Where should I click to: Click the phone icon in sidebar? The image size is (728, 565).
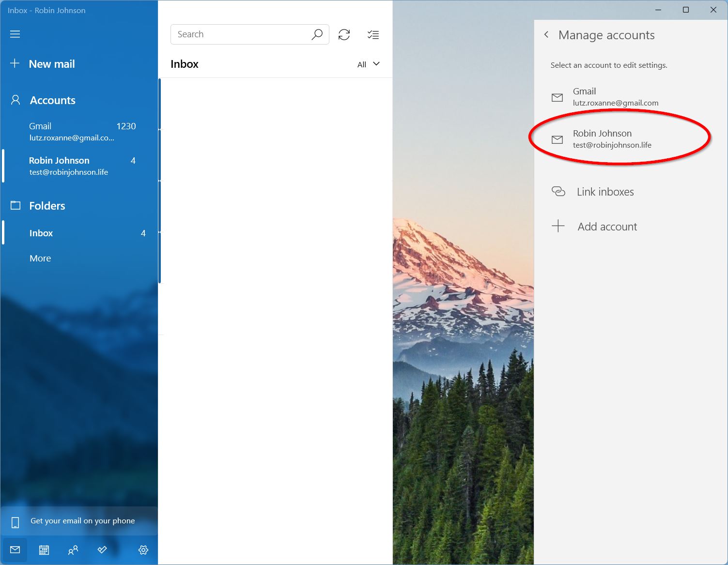pyautogui.click(x=15, y=522)
